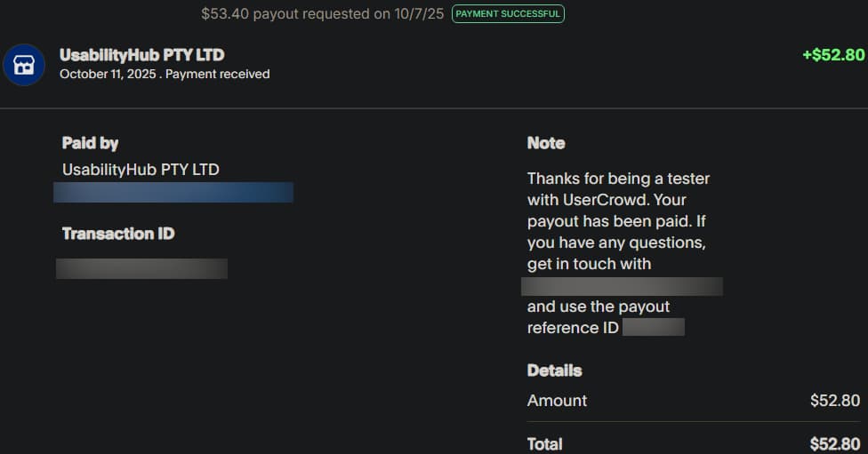Select the Total value $52.80
Screen dimensions: 868x454
[835, 443]
